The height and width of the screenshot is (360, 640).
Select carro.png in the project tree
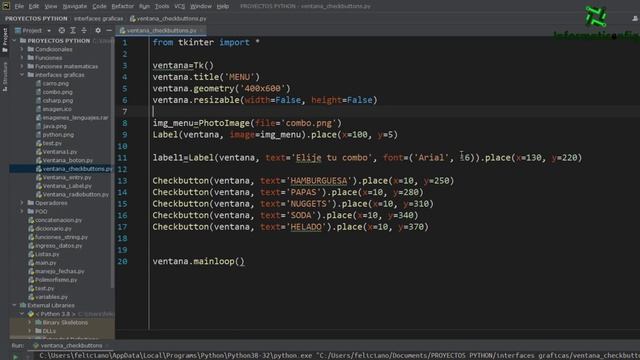[x=56, y=83]
